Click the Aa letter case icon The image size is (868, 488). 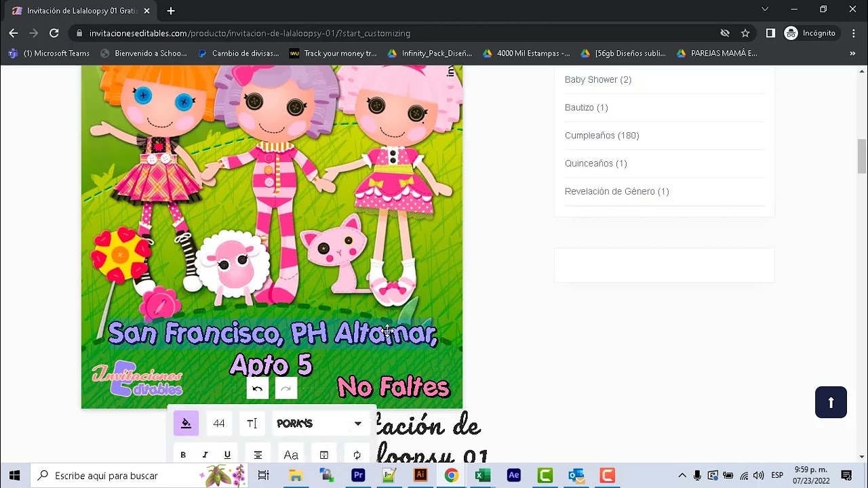pyautogui.click(x=291, y=454)
